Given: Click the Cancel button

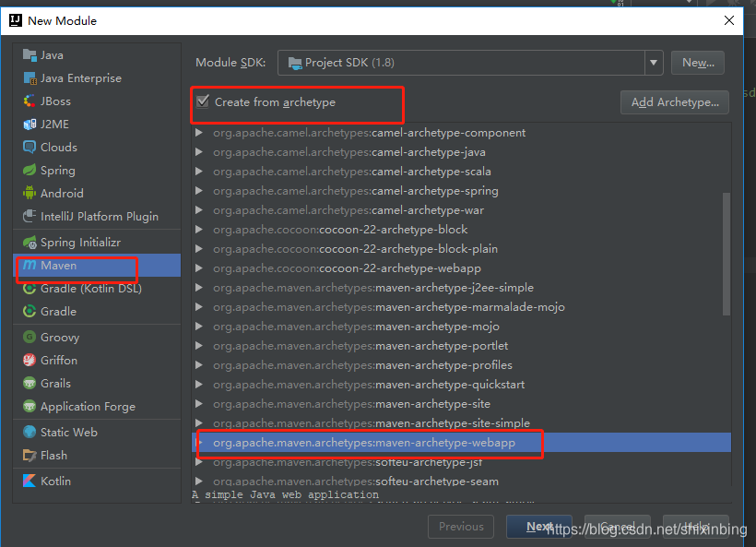Looking at the screenshot, I should coord(618,527).
